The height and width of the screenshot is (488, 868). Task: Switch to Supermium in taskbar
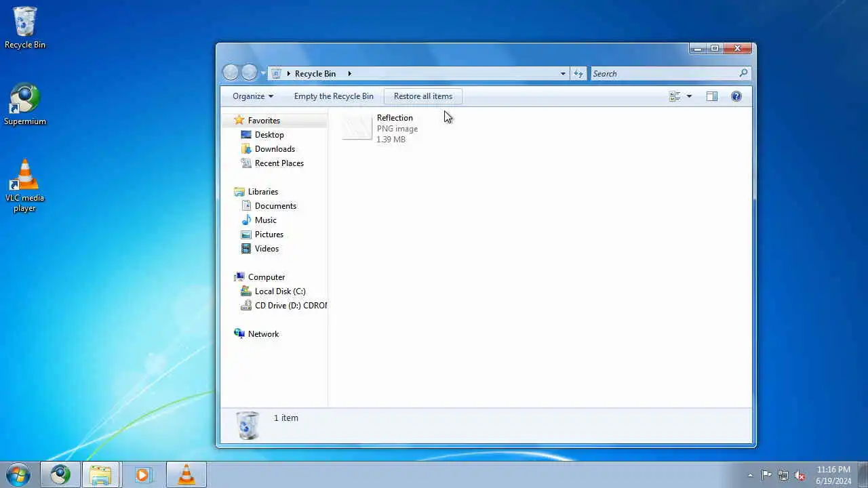pos(60,475)
